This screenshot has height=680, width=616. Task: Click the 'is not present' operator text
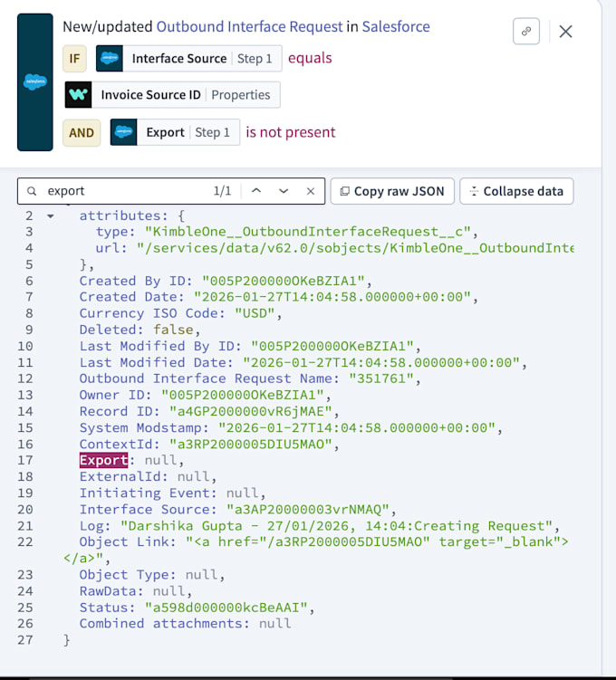tap(291, 132)
